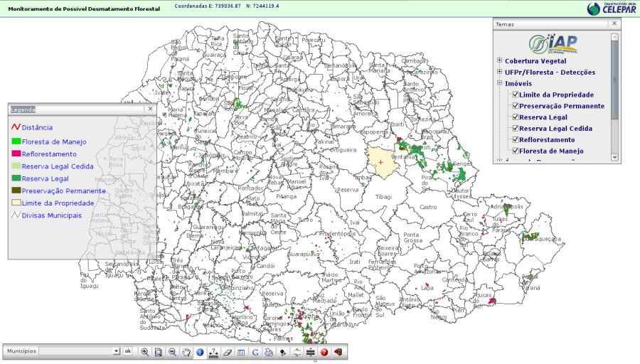Pick the distance measuring tool
The height and width of the screenshot is (364, 640).
click(213, 352)
